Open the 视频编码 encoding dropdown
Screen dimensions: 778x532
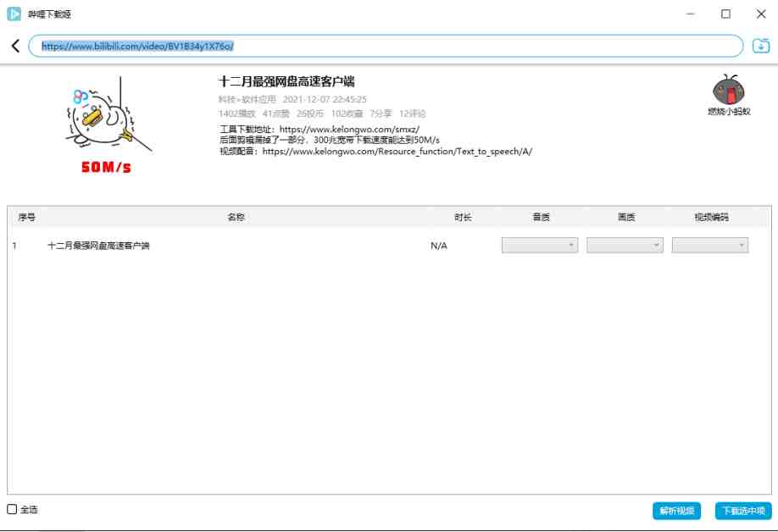(709, 245)
